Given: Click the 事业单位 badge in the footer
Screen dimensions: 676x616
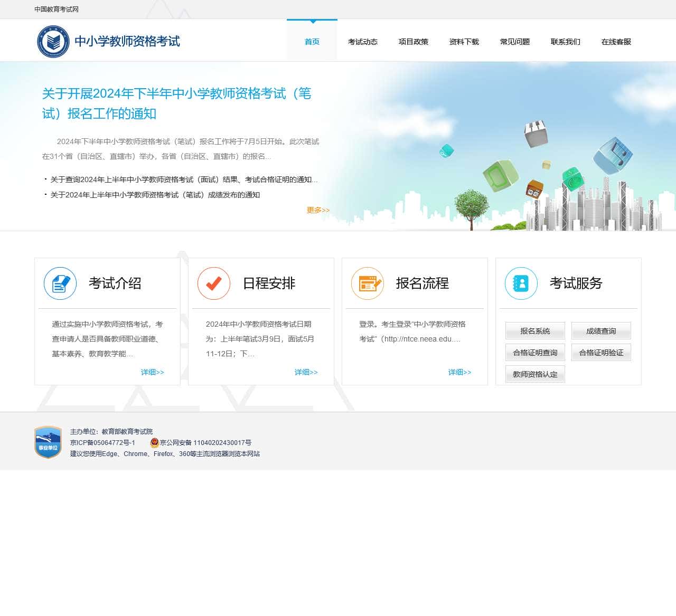Looking at the screenshot, I should [x=48, y=441].
